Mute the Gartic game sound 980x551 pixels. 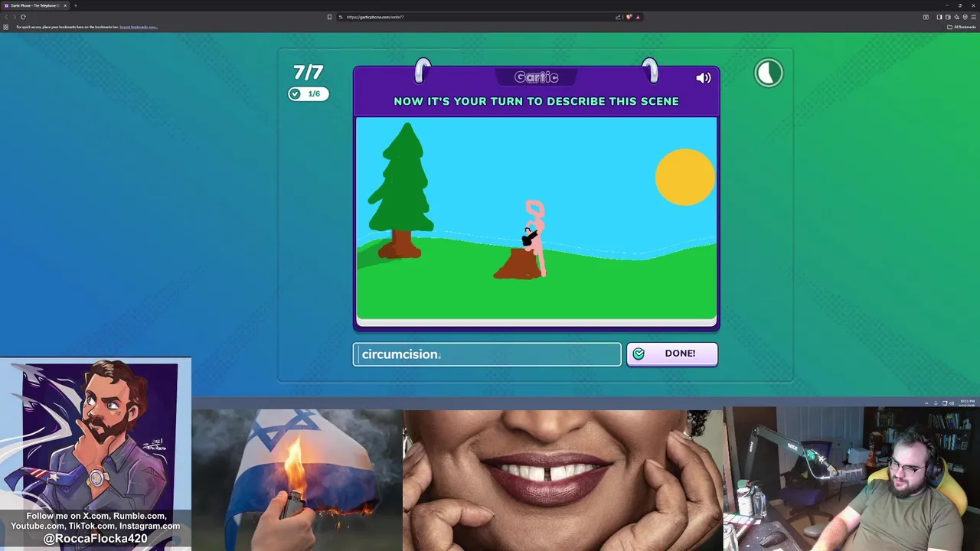pyautogui.click(x=703, y=77)
